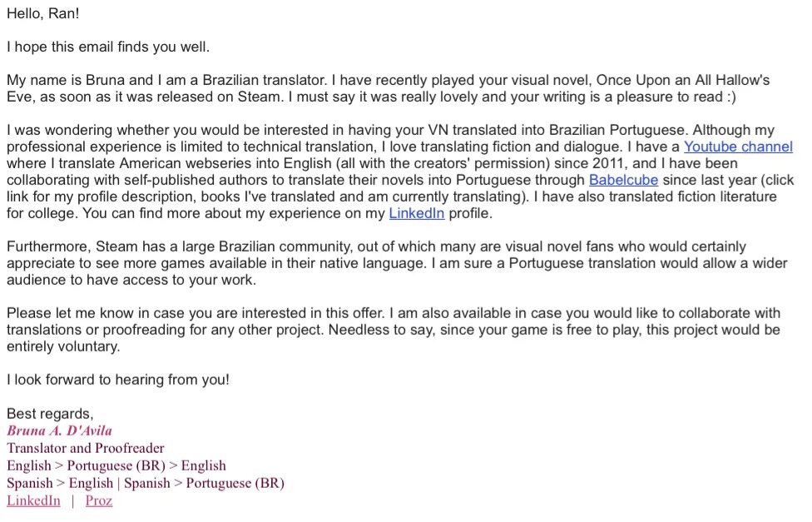Open the Babelcube profile link
812x522 pixels.
click(623, 180)
